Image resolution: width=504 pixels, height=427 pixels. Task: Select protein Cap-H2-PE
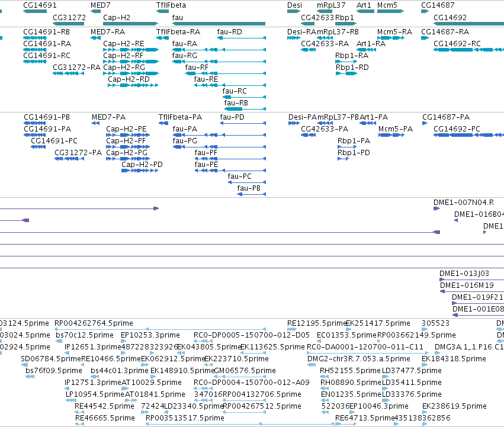click(x=128, y=135)
